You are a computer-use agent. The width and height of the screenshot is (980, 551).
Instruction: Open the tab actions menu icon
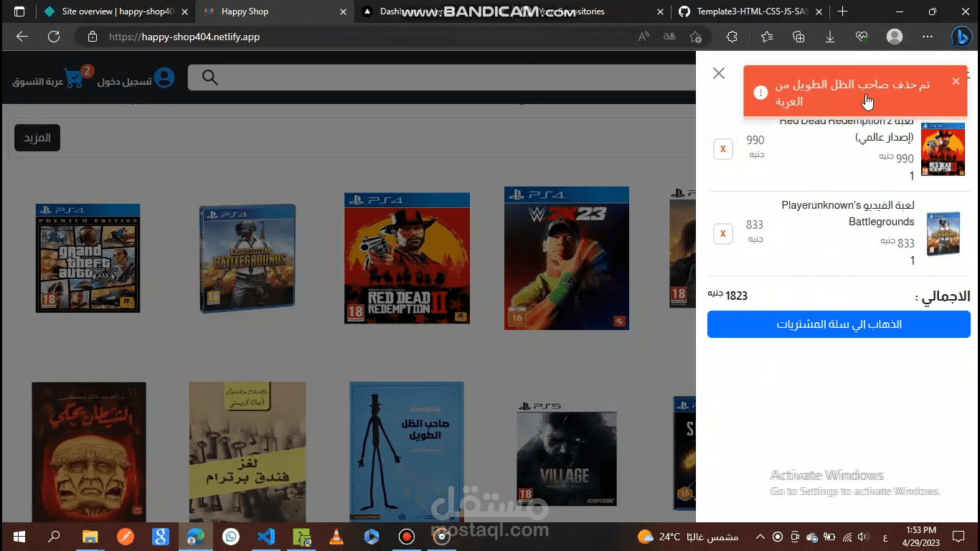(x=19, y=11)
